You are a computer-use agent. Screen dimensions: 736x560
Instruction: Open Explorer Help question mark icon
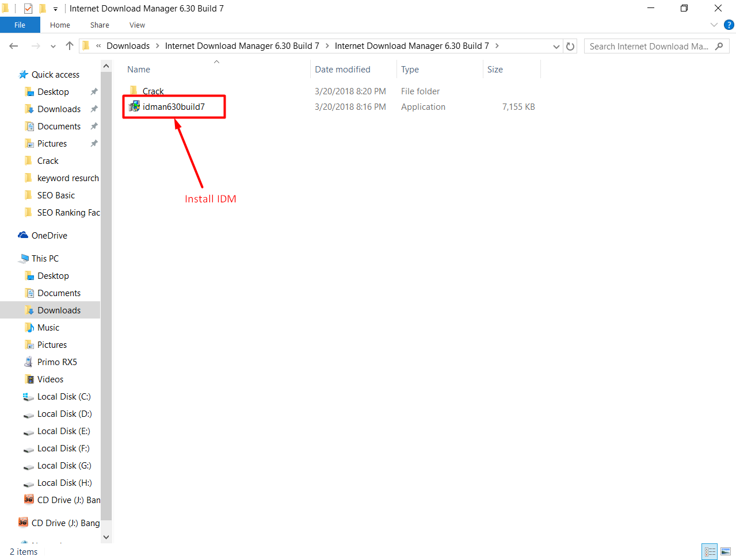point(729,25)
